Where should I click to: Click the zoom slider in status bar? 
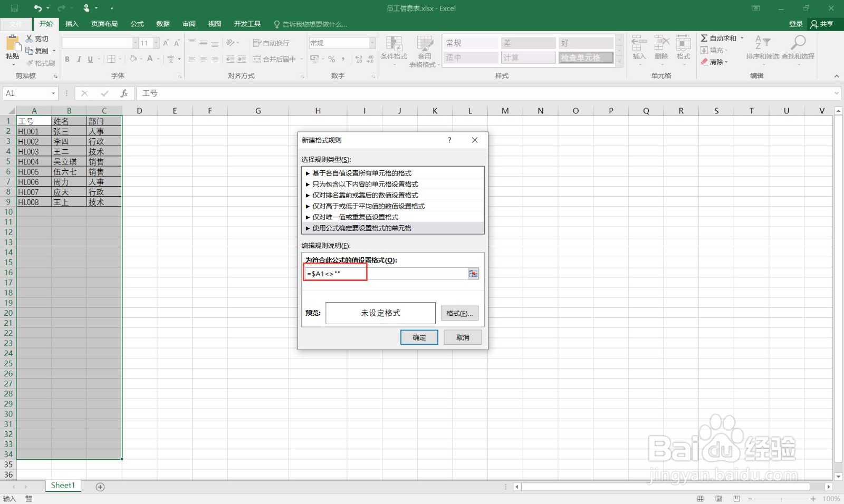[781, 498]
